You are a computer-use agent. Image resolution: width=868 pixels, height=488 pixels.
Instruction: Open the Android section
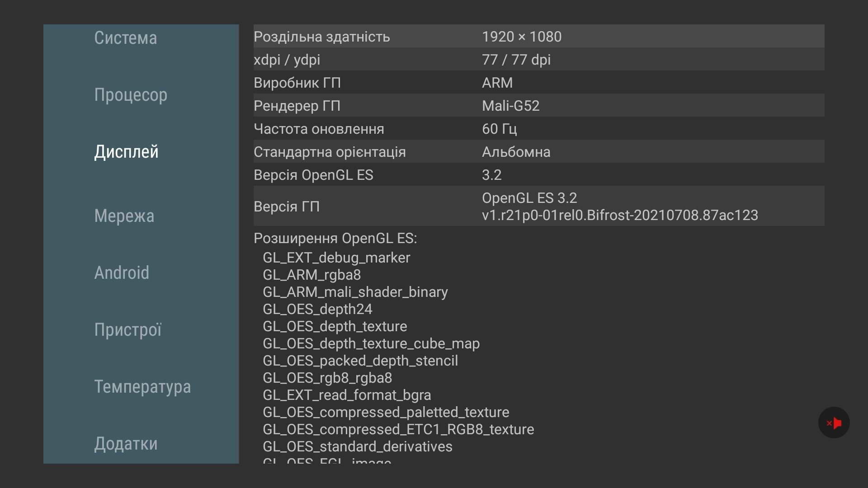pos(122,273)
